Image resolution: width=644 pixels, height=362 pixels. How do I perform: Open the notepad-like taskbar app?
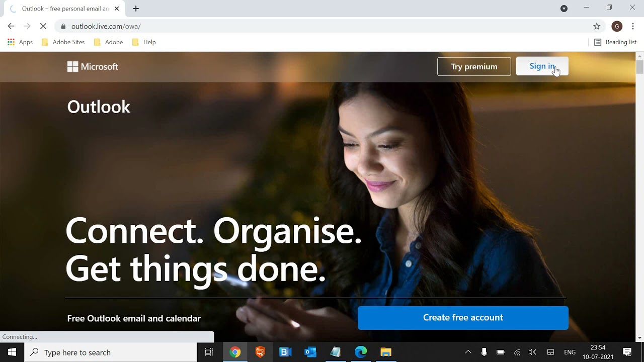tap(336, 352)
